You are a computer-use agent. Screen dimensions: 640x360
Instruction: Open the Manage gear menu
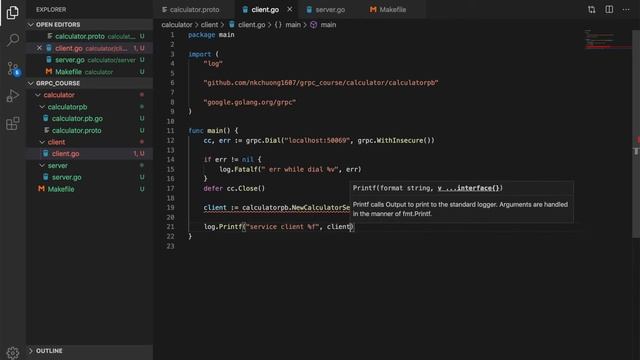click(x=13, y=352)
